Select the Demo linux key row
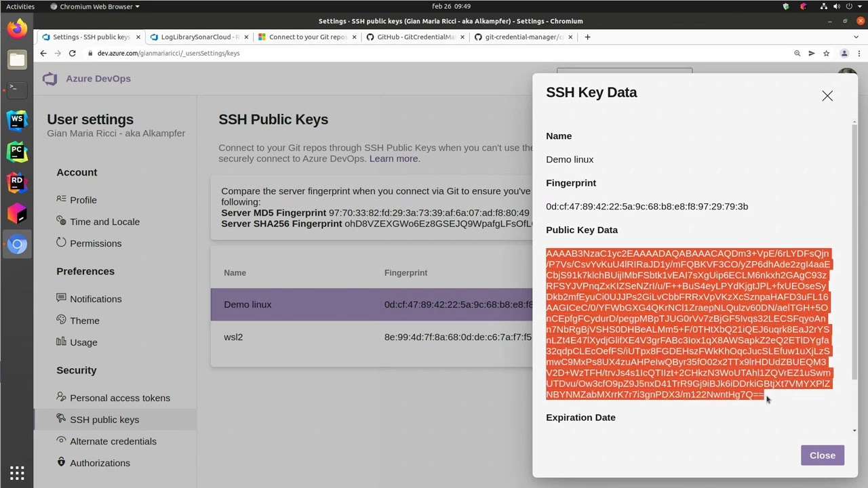 372,304
